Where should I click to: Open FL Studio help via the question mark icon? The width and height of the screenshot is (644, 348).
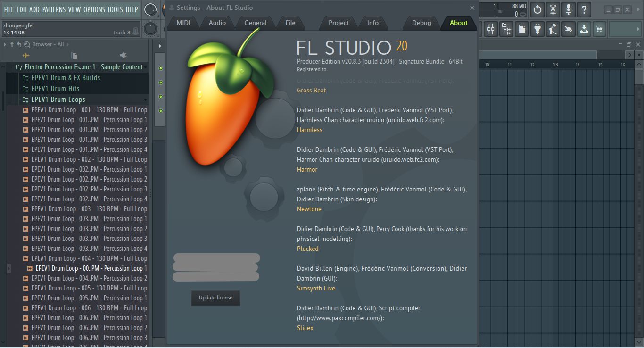584,9
